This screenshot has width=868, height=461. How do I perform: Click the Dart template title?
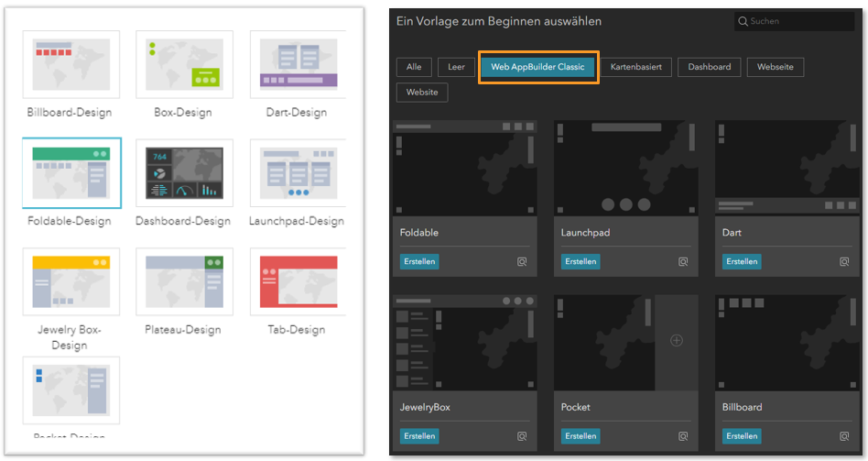tap(732, 233)
